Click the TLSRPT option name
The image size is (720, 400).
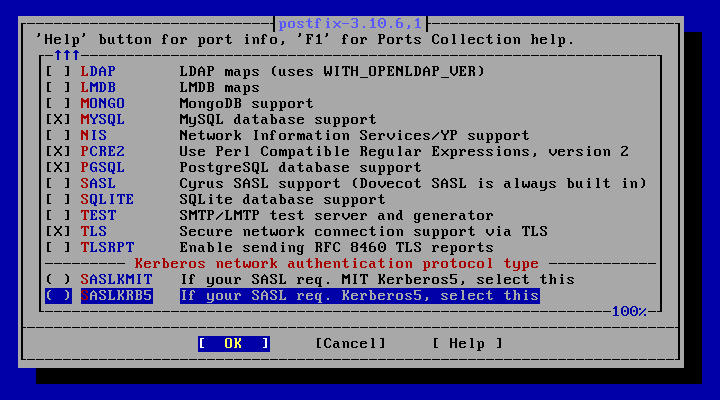click(x=107, y=248)
